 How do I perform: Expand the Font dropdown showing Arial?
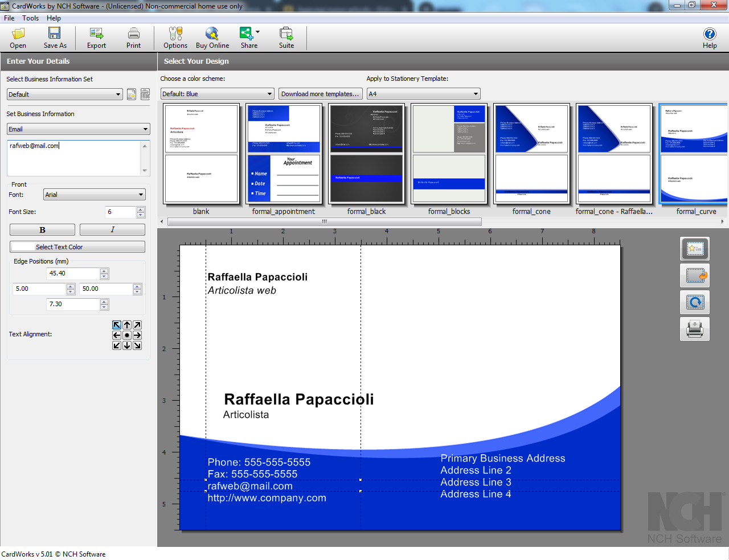point(95,195)
